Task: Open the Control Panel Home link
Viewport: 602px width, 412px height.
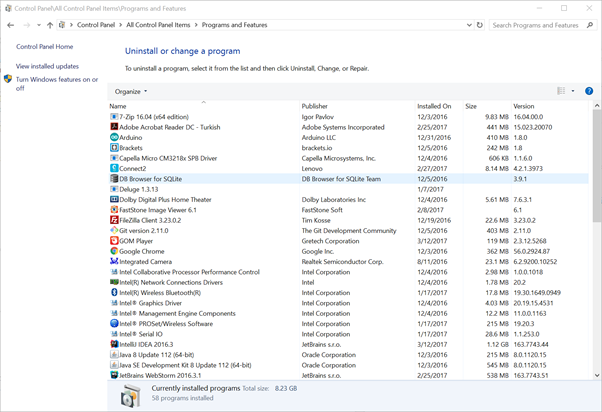Action: pyautogui.click(x=45, y=46)
